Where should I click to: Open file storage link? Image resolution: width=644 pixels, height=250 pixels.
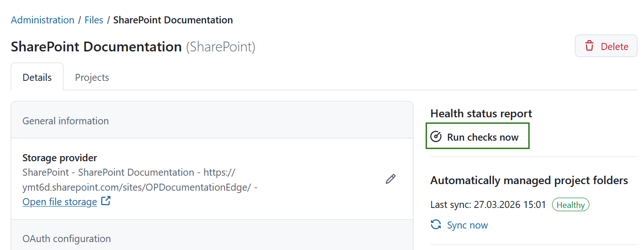60,201
